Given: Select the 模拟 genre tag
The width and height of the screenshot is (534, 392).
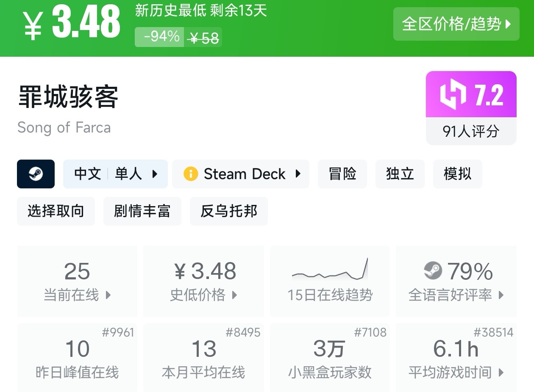Looking at the screenshot, I should [457, 174].
